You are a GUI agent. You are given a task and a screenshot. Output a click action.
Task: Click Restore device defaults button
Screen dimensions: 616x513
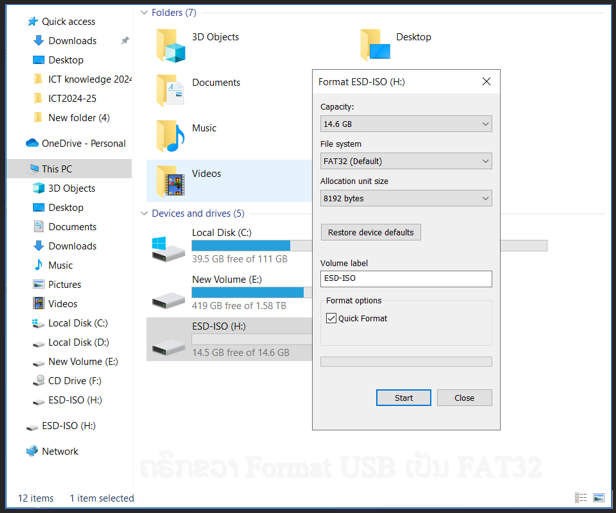tap(370, 232)
